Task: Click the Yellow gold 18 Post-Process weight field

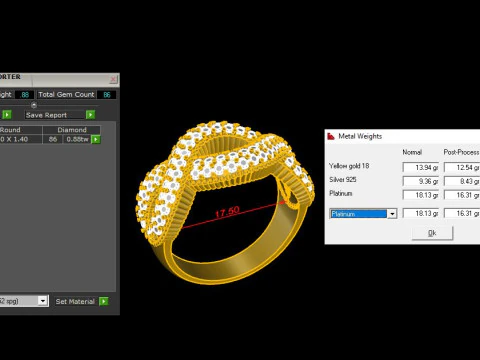Action: 462,167
